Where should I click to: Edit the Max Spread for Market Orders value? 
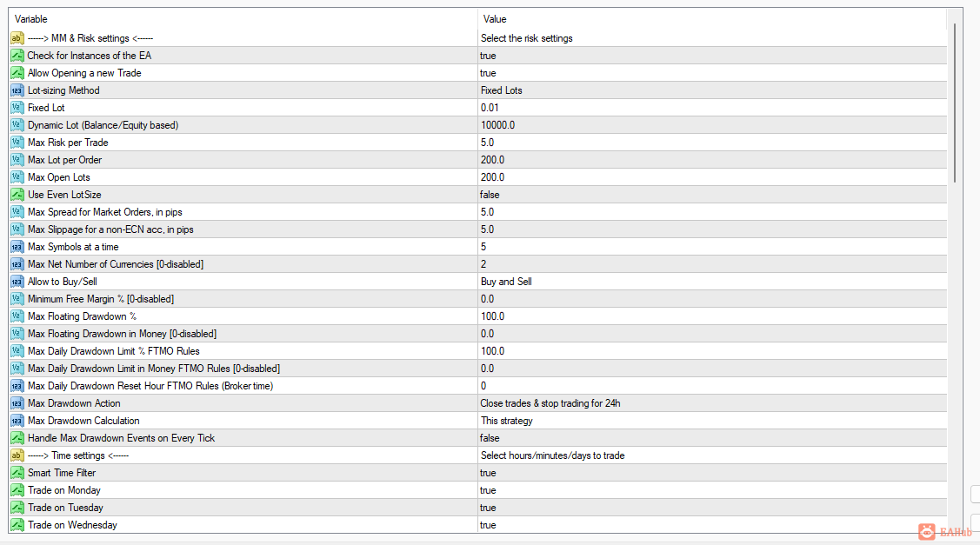click(487, 212)
